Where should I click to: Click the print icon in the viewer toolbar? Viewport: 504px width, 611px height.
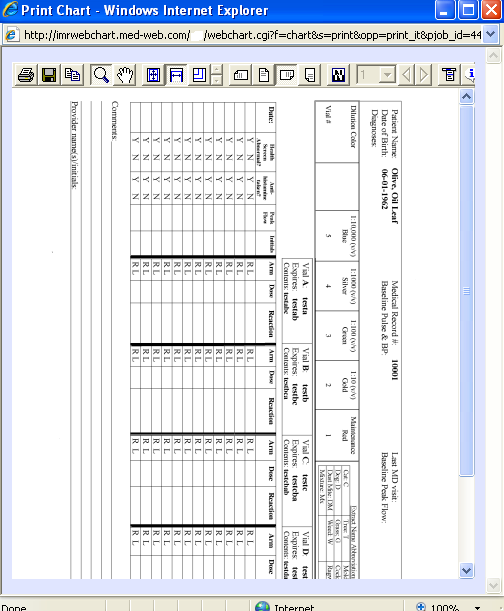tap(26, 74)
